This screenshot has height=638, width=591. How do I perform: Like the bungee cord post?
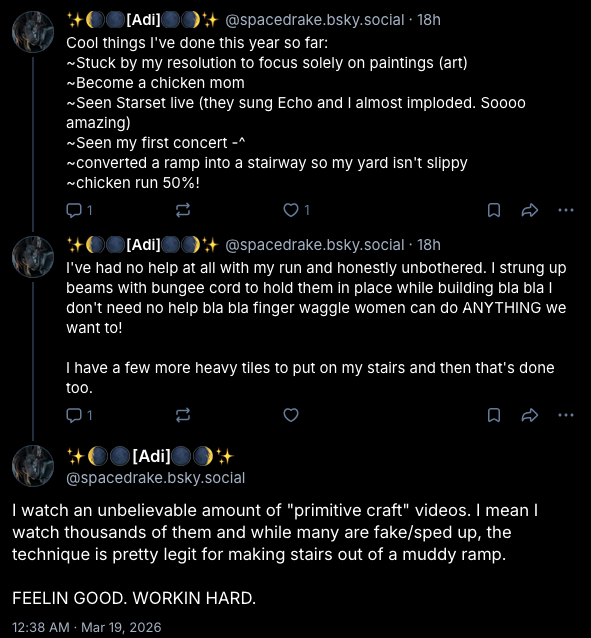click(291, 415)
